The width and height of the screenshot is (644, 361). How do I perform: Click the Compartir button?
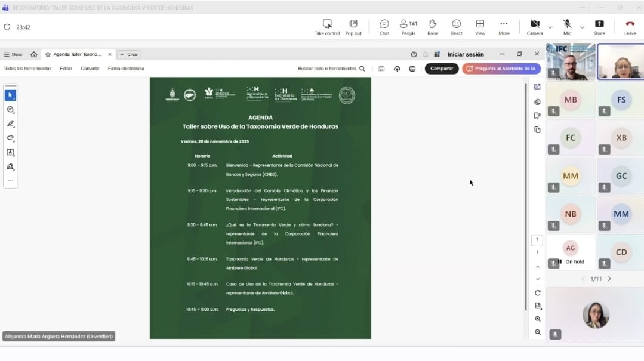point(442,69)
